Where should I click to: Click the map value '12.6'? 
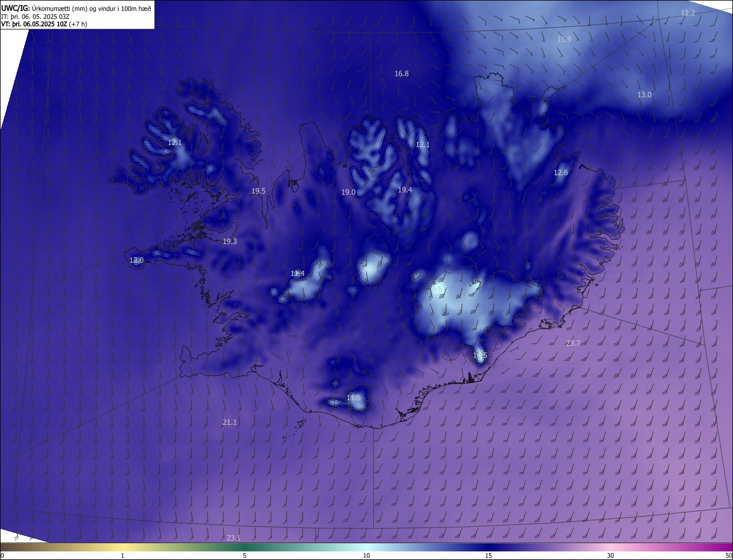[561, 172]
